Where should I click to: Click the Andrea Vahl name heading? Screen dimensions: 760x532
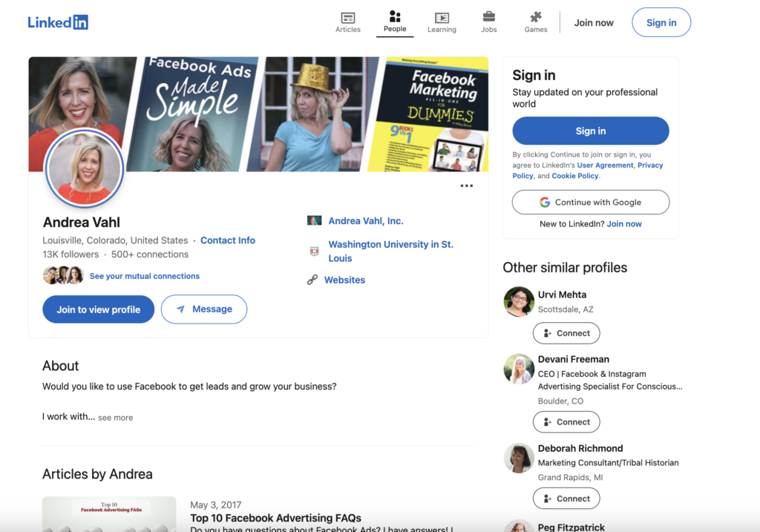pyautogui.click(x=82, y=223)
